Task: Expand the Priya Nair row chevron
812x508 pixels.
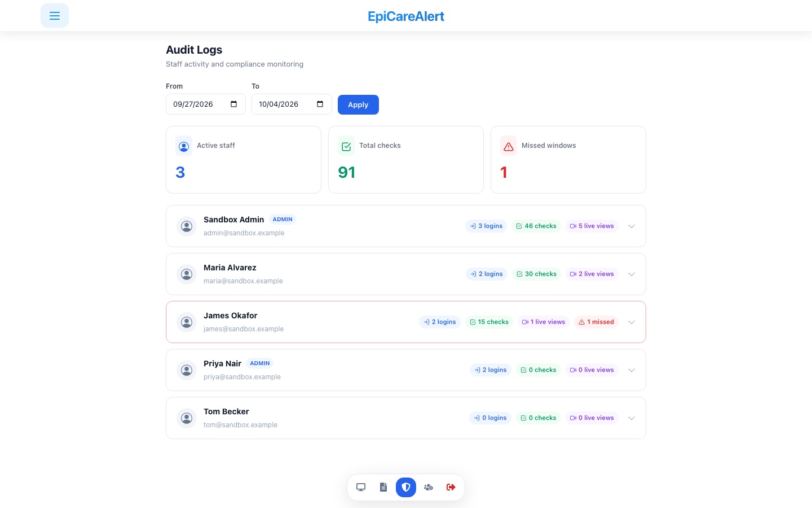Action: pos(632,370)
